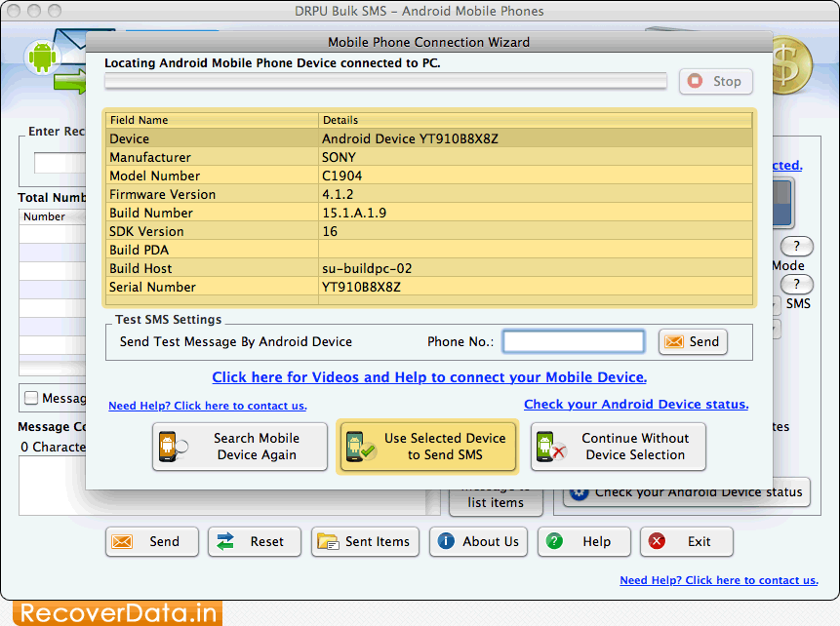Click the phone with green checkmark icon
Screen dimensions: 840x626
tap(360, 447)
